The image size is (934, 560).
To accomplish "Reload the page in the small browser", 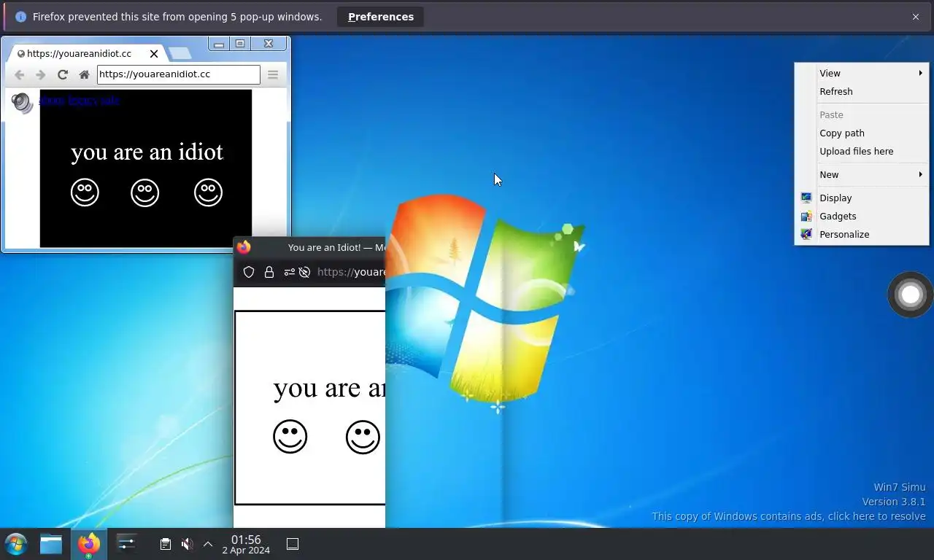I will (x=63, y=74).
